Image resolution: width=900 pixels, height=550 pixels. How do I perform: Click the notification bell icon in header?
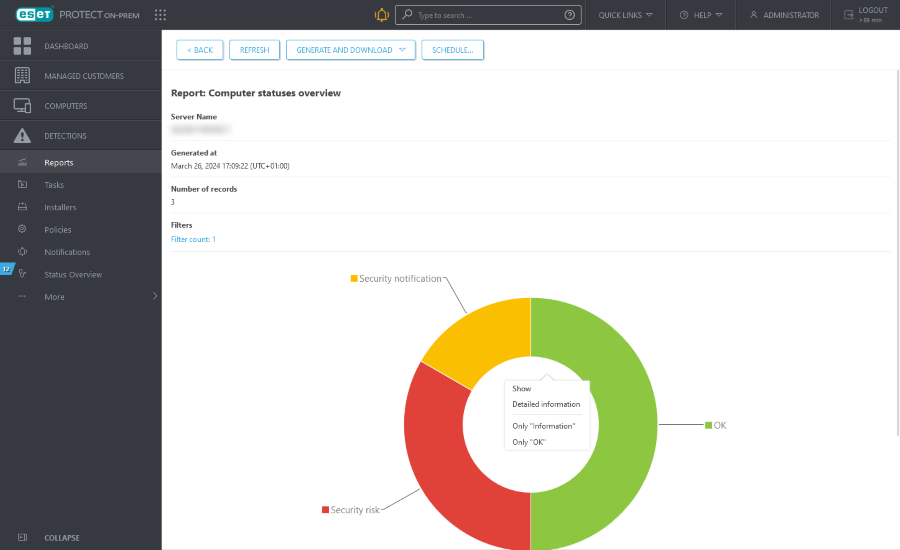click(381, 15)
